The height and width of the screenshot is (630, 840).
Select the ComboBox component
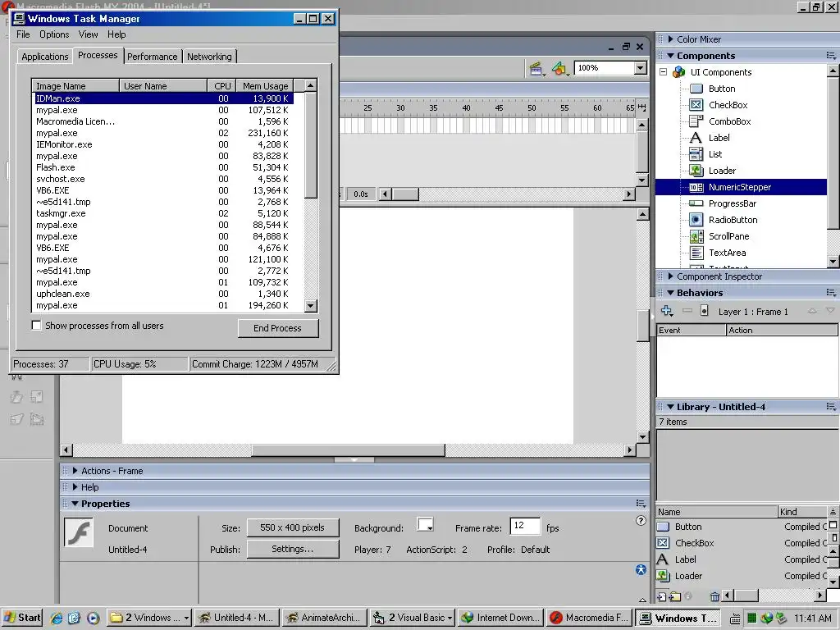coord(729,121)
